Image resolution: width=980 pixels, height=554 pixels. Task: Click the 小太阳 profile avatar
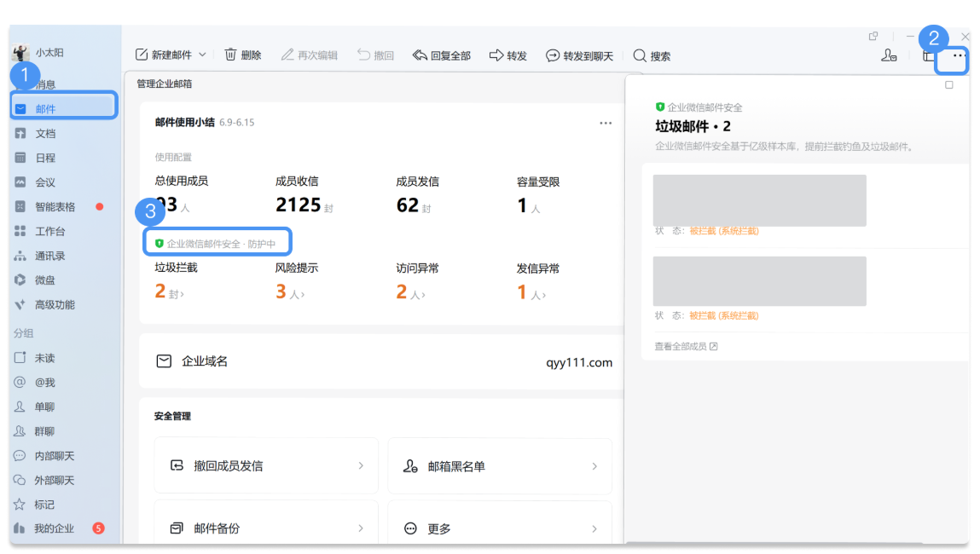pos(20,53)
